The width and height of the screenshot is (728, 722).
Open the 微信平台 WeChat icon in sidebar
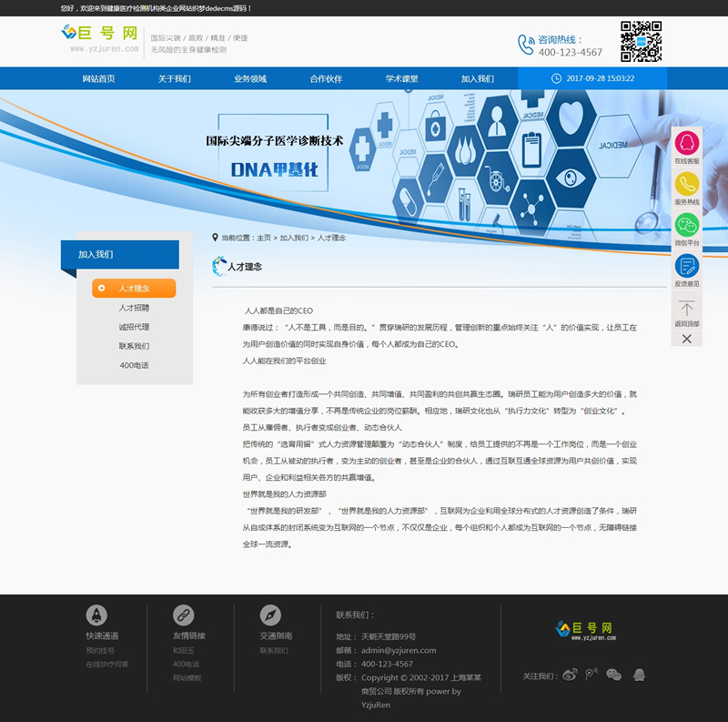[x=687, y=226]
